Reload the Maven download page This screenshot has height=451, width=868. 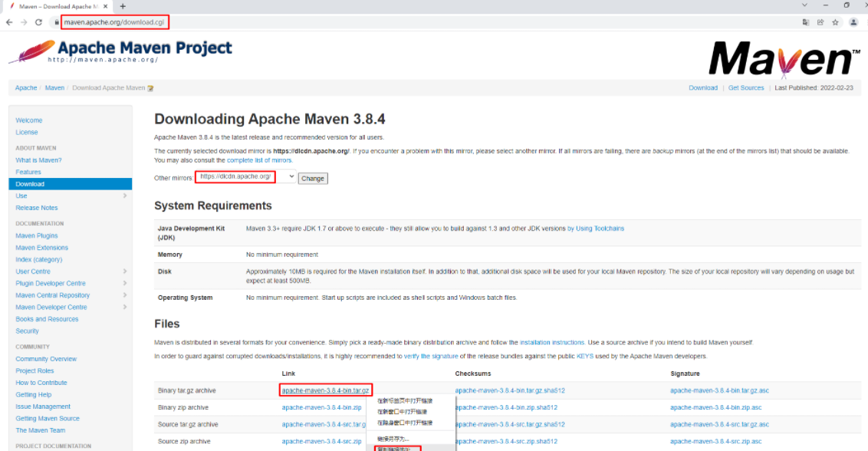point(39,22)
